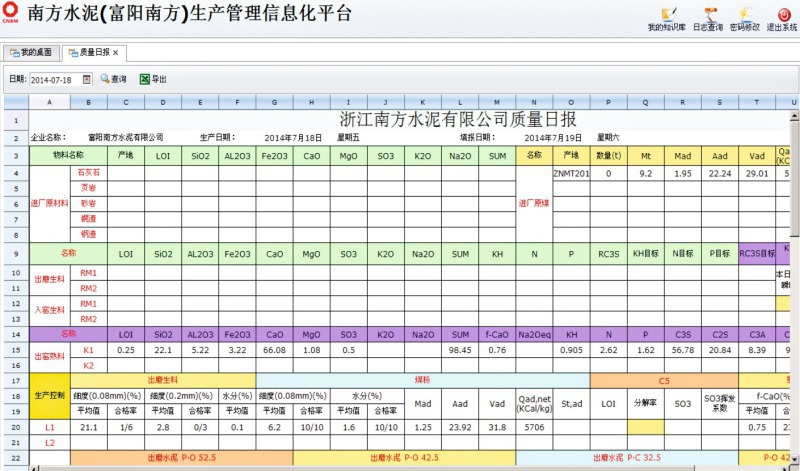Click the ZNMT201 origin cell
The height and width of the screenshot is (471, 800).
(x=570, y=173)
